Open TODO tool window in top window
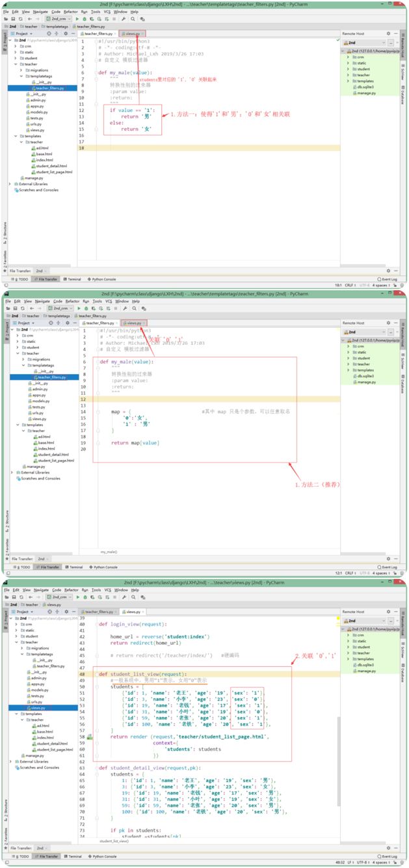 [20, 279]
